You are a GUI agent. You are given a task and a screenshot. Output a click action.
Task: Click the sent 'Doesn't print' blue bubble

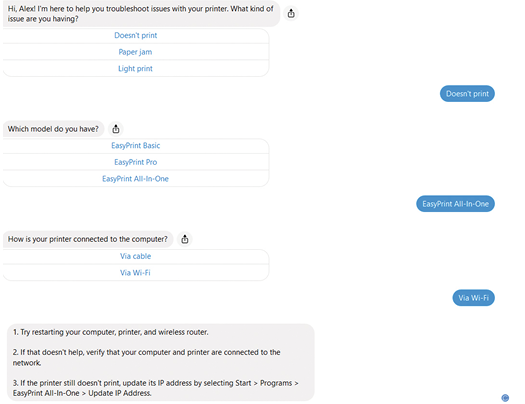pos(467,94)
